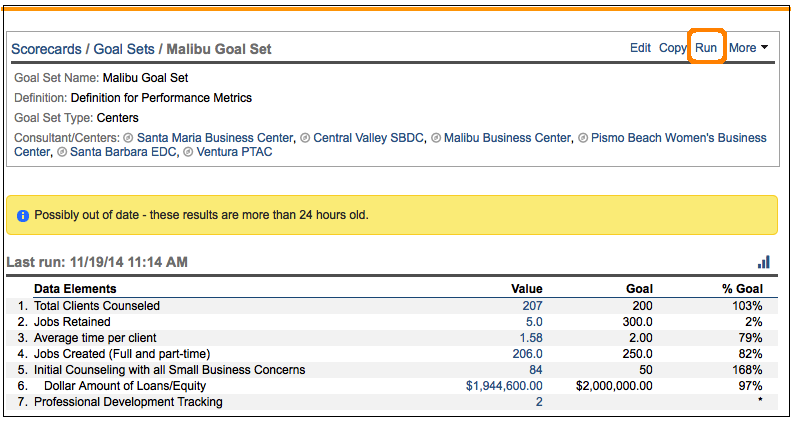Click the icon before Santa Barbara EDC

62,153
